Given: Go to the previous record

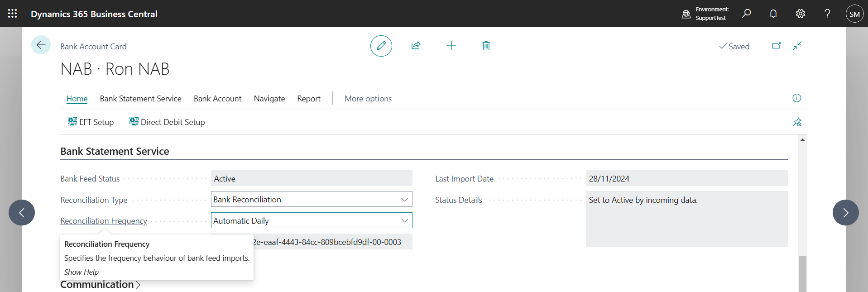Looking at the screenshot, I should point(22,212).
